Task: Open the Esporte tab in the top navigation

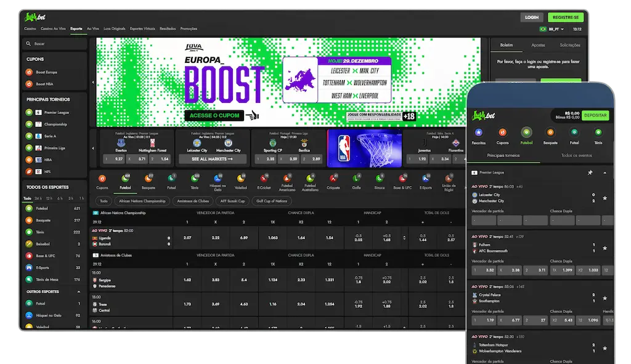Action: click(76, 29)
